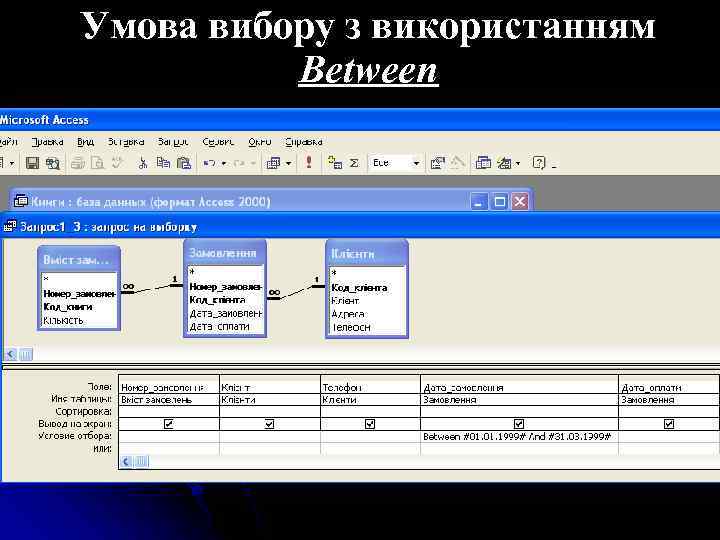Image resolution: width=720 pixels, height=540 pixels.
Task: Click the Клієнти table title bar
Action: [367, 253]
